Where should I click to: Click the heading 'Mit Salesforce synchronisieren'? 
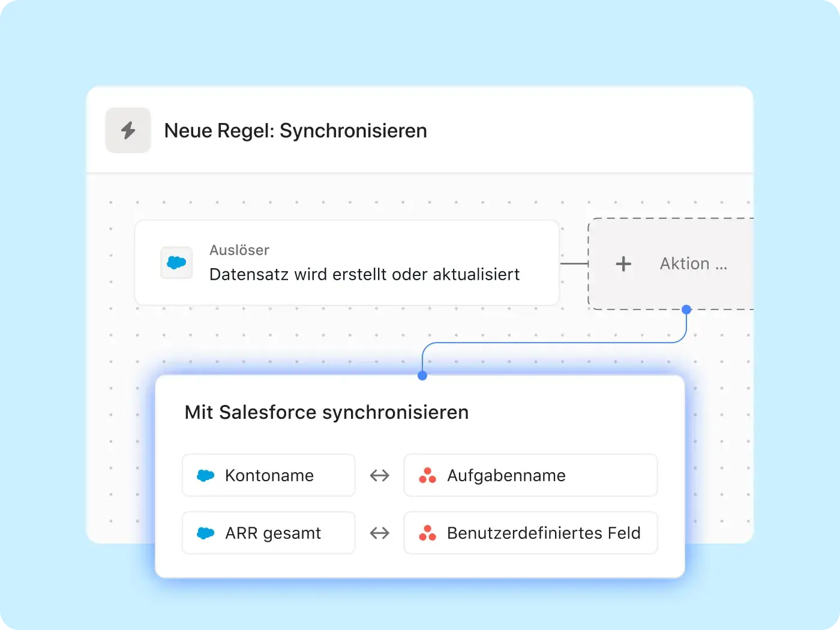pos(326,412)
